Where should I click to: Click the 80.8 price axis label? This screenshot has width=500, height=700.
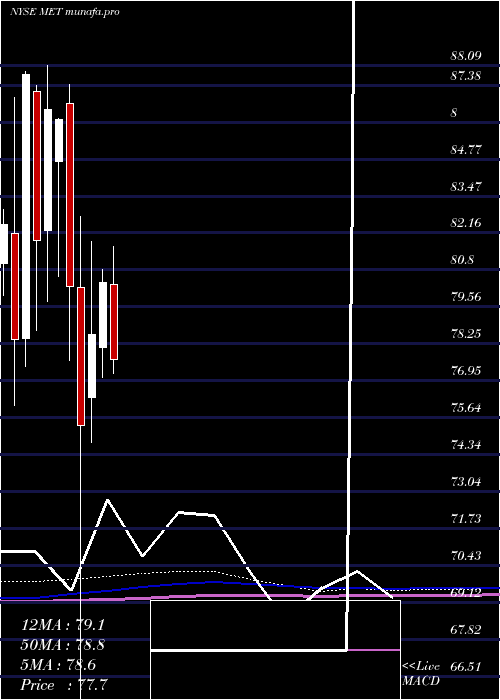(463, 259)
